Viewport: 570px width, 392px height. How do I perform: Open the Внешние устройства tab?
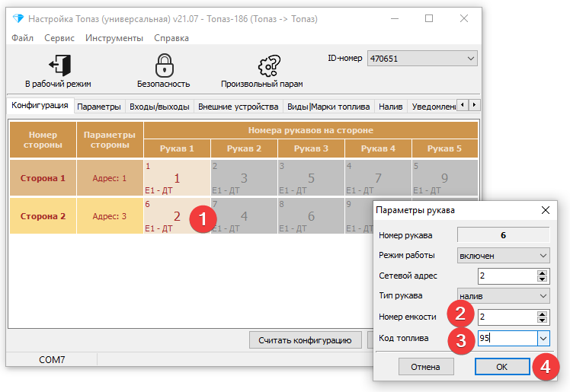(238, 107)
